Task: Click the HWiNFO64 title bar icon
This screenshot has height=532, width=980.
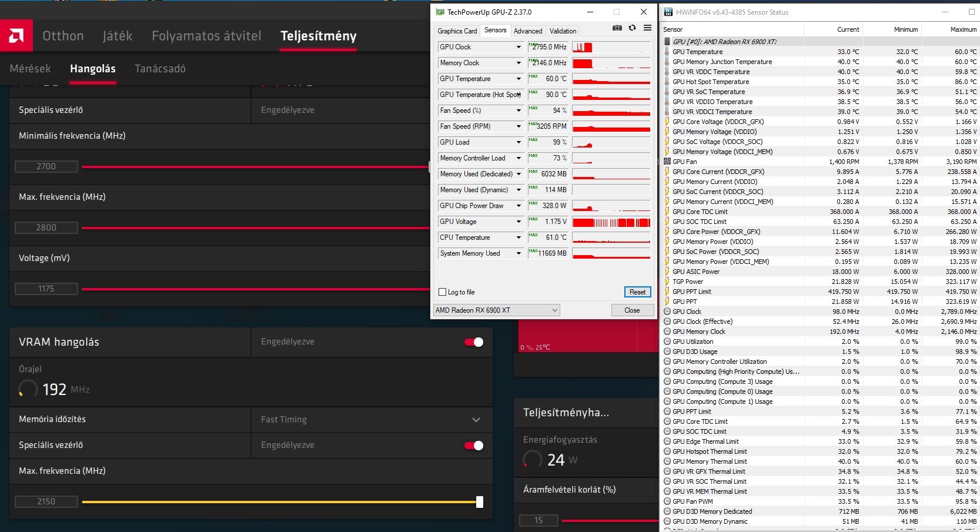Action: tap(668, 12)
